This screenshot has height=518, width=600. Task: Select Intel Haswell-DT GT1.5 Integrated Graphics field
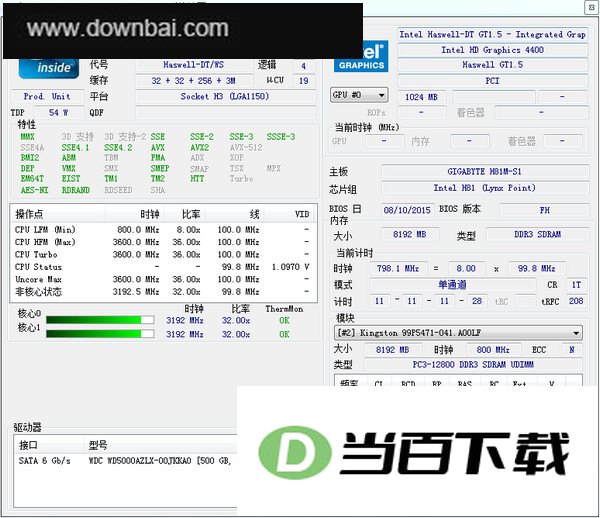click(x=492, y=34)
